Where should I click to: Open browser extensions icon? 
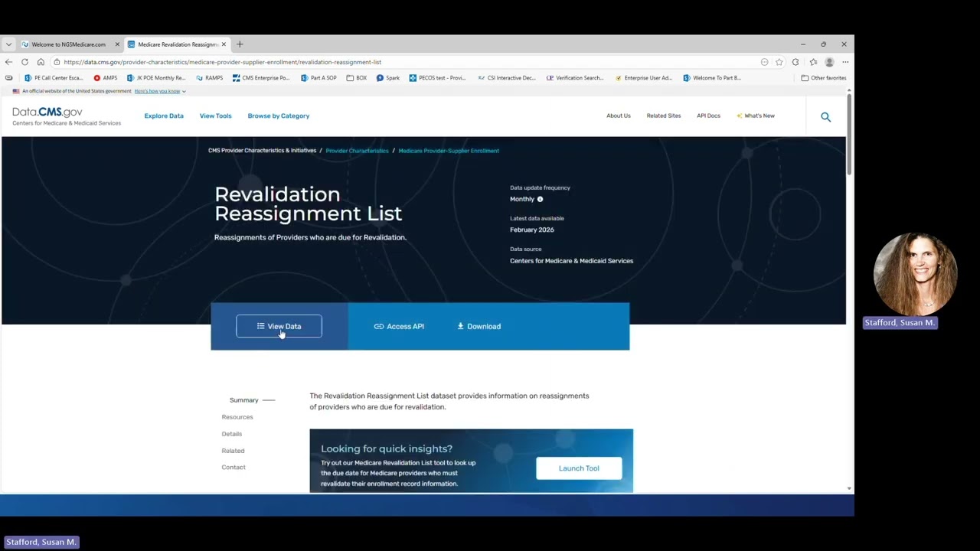(x=795, y=62)
